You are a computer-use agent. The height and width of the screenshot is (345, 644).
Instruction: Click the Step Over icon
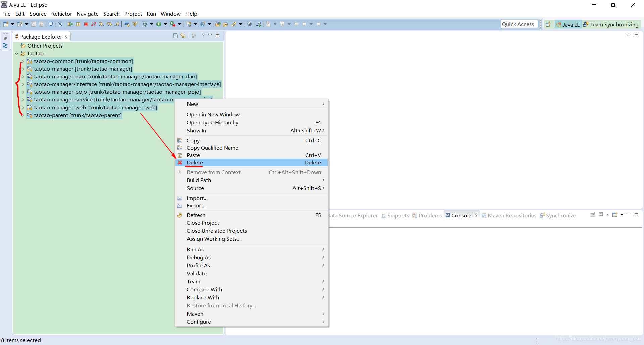point(109,24)
